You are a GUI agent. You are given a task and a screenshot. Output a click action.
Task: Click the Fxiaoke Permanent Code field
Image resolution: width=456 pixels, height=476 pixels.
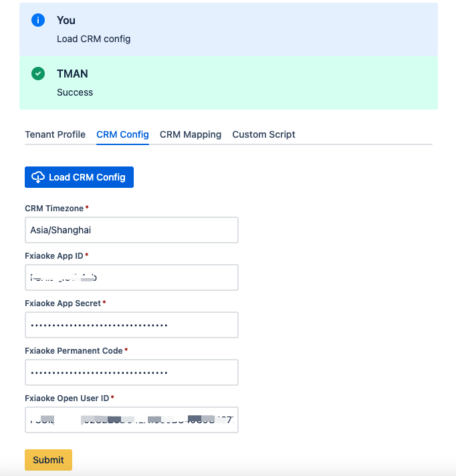click(x=132, y=372)
